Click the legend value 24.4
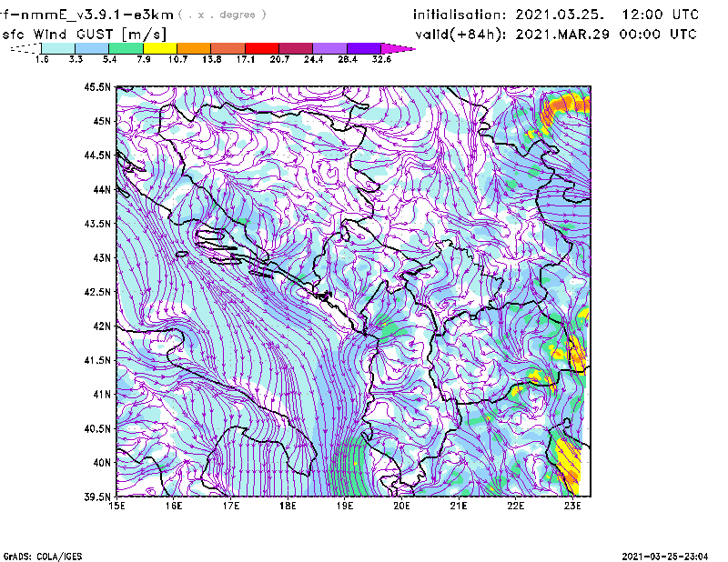The height and width of the screenshot is (562, 728). click(x=313, y=59)
